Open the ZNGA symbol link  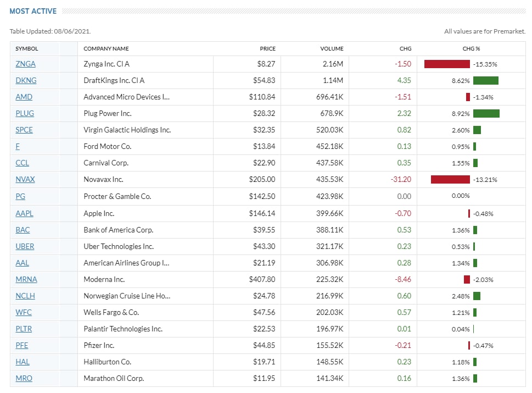point(25,64)
